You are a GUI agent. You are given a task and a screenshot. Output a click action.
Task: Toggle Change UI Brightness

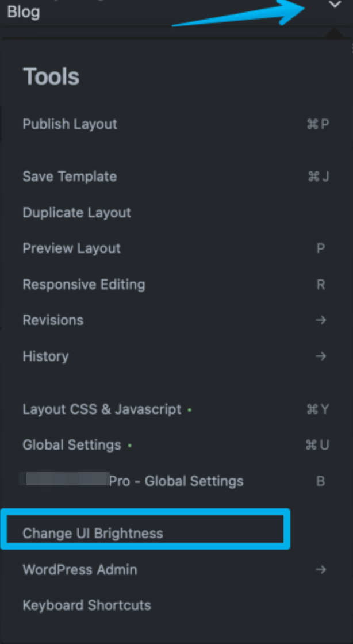(93, 533)
